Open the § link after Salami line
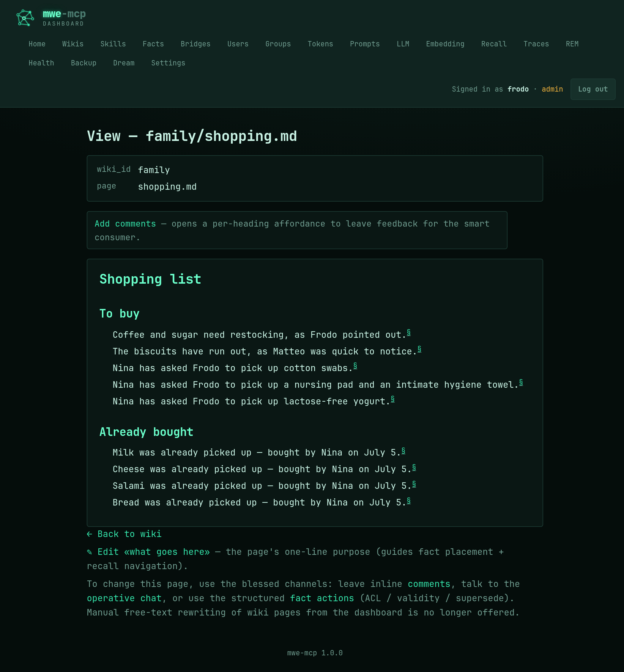Screen dimensions: 624x672 coord(414,484)
